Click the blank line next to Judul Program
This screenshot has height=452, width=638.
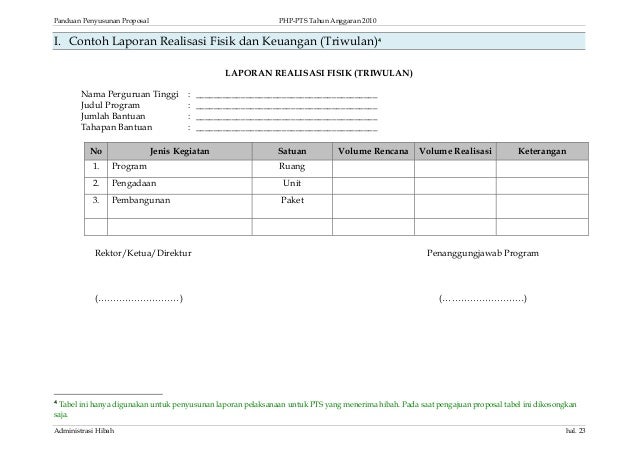(x=287, y=108)
